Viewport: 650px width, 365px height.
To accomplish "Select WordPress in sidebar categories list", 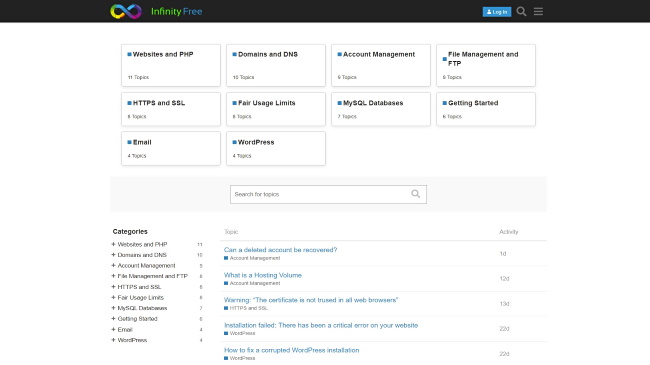I will [132, 340].
